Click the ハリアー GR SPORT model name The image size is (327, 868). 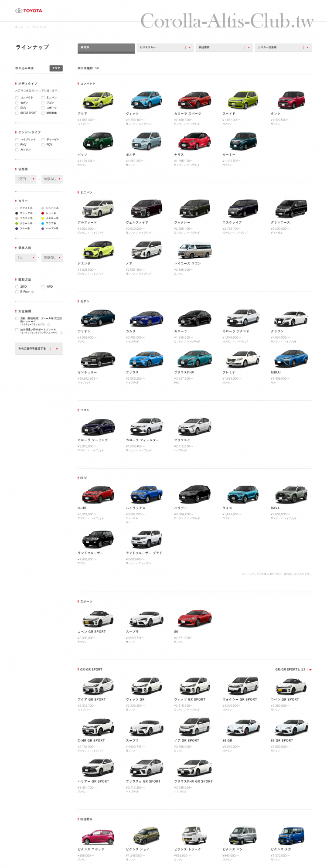[93, 781]
